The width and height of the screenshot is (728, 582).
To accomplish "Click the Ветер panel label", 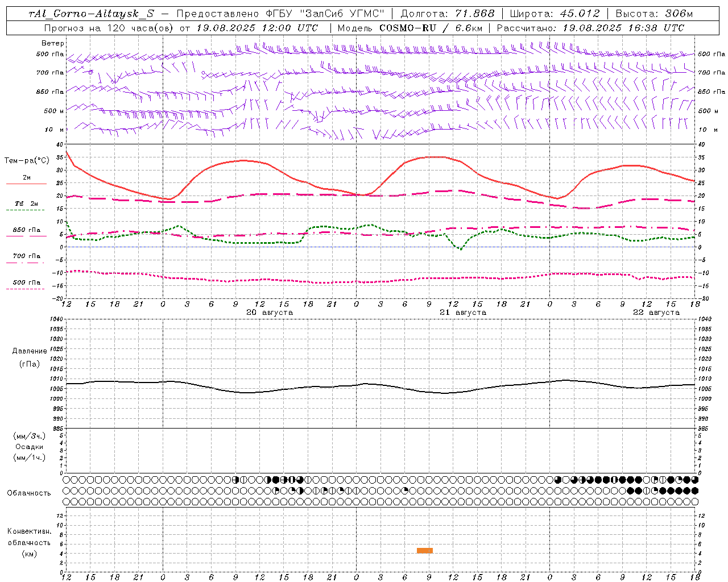I will pos(53,43).
